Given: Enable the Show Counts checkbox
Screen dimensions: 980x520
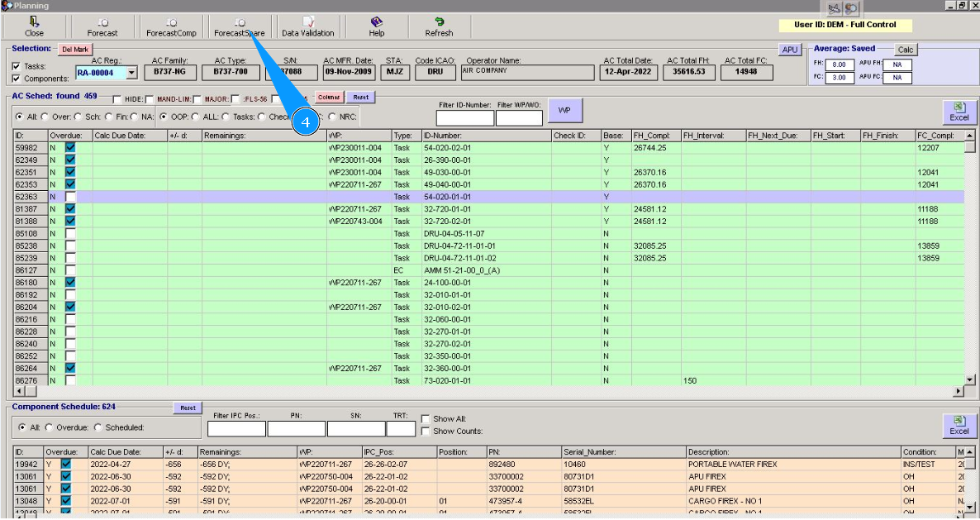Looking at the screenshot, I should click(x=426, y=431).
